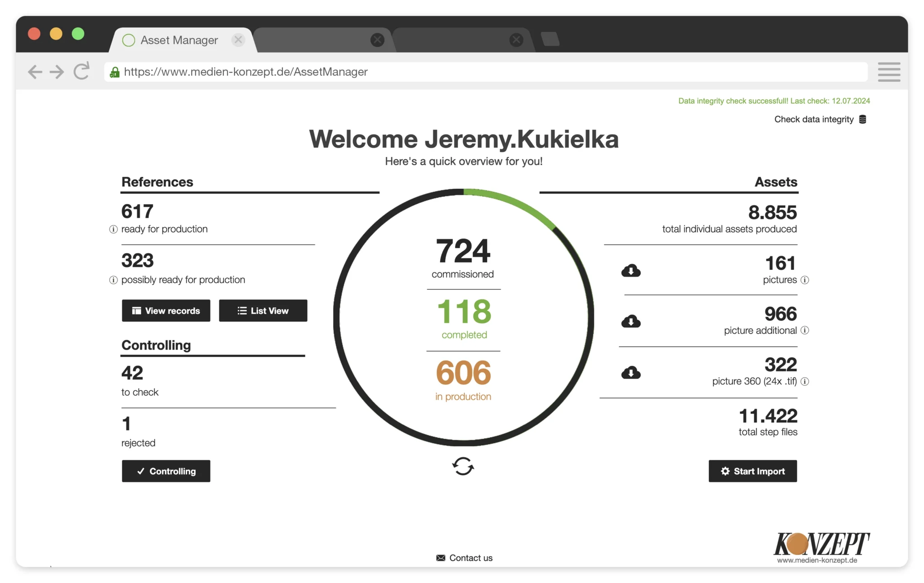This screenshot has height=583, width=924.
Task: Open info icon next to picture 360
Action: (x=804, y=382)
